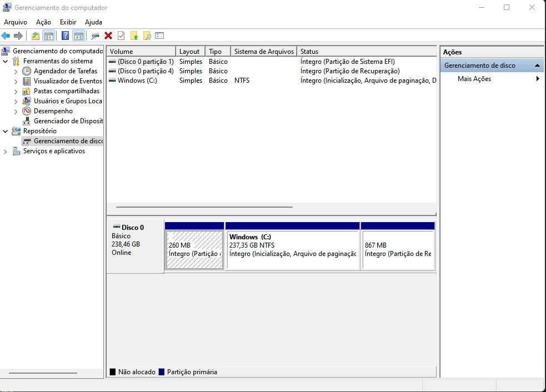Open the Ajuda menu
546x392 pixels.
(93, 22)
